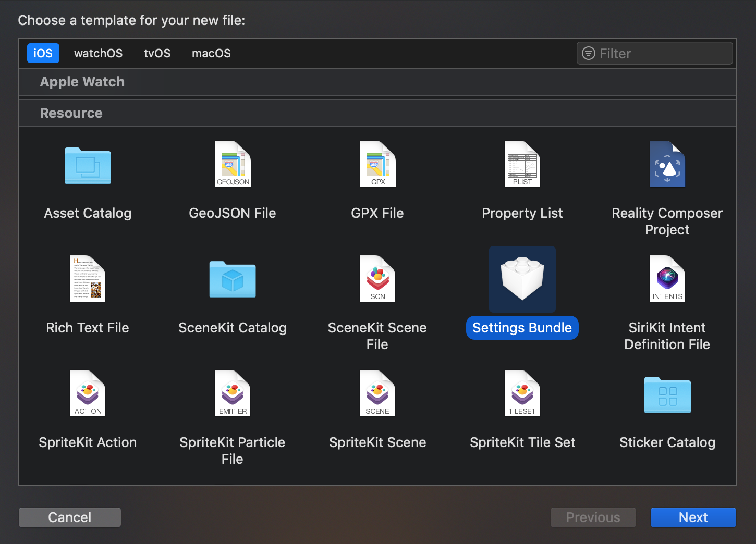756x544 pixels.
Task: Click the 'Settings Bundle' highlighted label
Action: (522, 328)
